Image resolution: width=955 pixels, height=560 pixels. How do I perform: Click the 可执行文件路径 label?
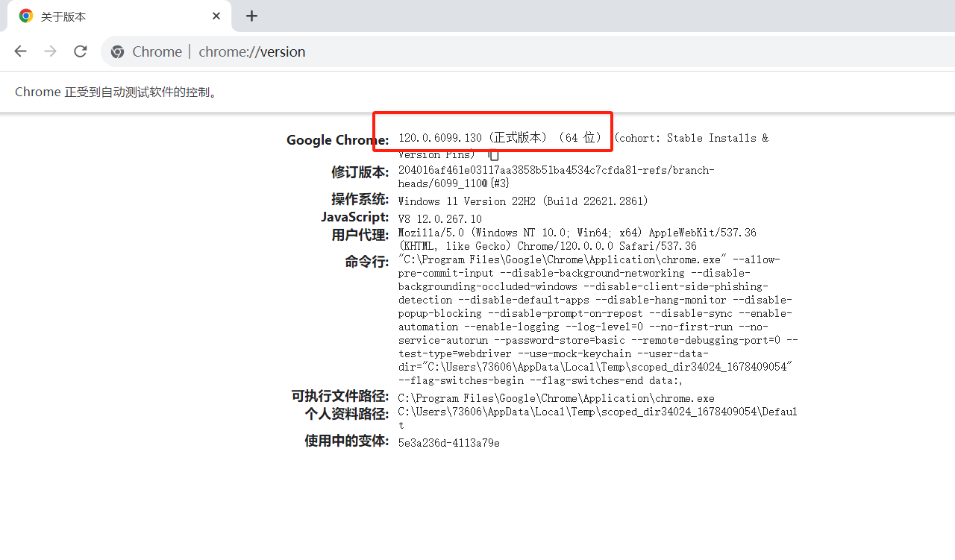tap(339, 396)
